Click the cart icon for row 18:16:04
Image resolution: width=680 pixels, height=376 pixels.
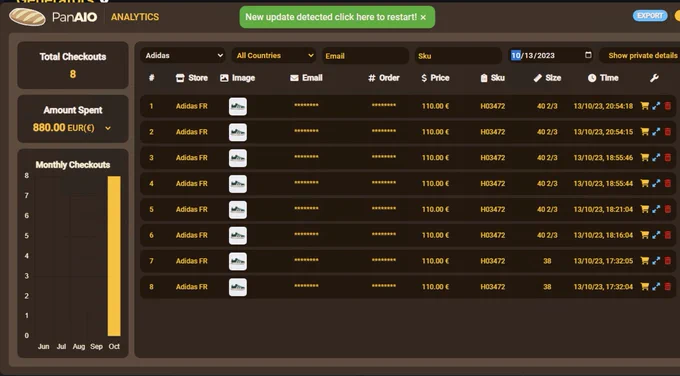[x=644, y=235]
